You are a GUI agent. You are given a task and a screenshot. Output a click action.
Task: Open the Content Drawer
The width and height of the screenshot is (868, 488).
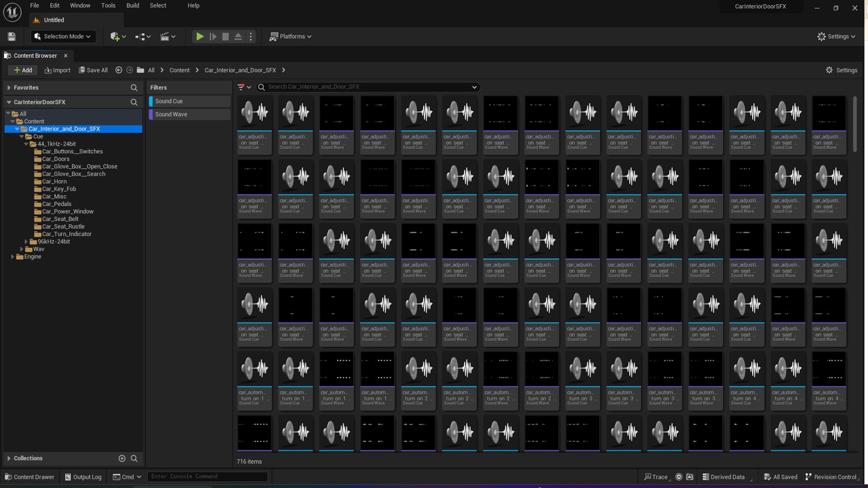point(29,476)
